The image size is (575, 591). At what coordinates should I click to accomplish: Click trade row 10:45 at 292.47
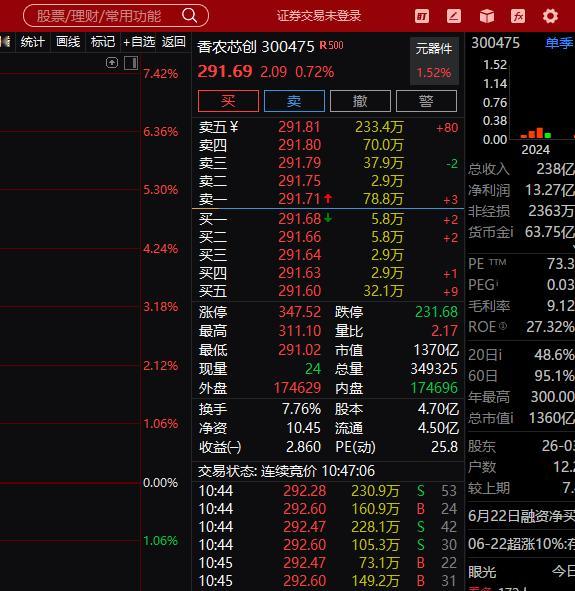coord(328,563)
